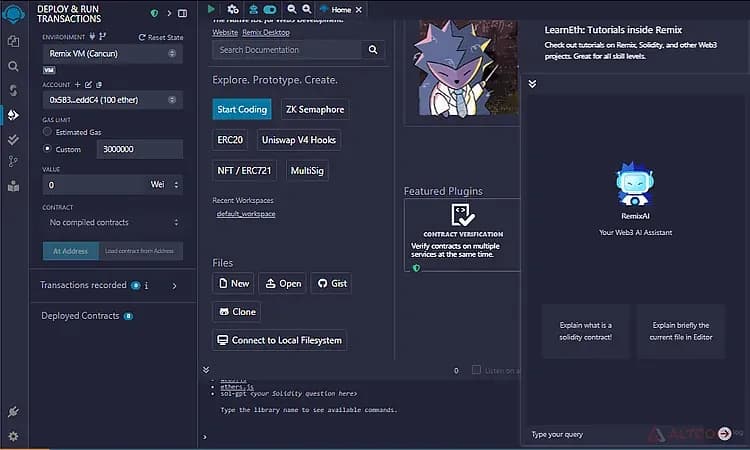Open the file search sidebar icon

click(13, 66)
